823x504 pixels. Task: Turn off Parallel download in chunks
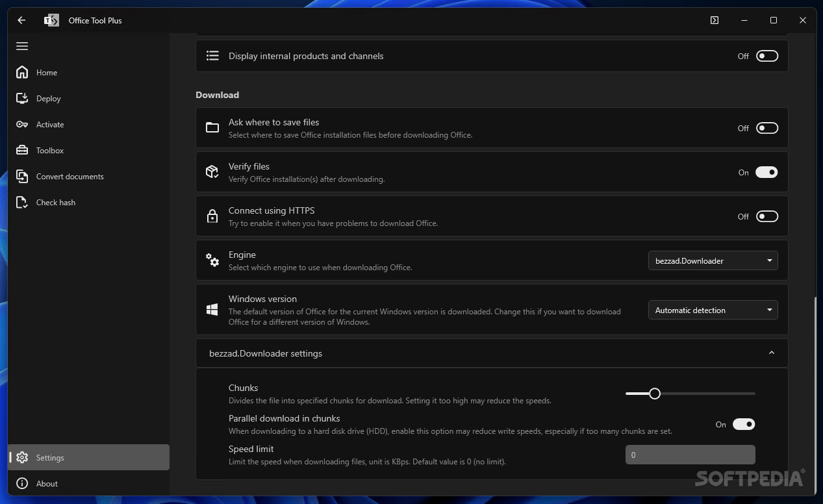coord(744,424)
